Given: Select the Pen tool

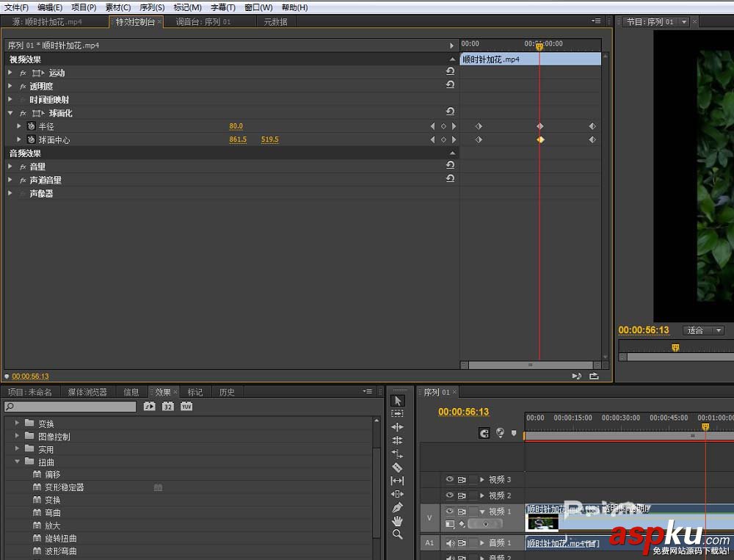Looking at the screenshot, I should click(x=397, y=507).
